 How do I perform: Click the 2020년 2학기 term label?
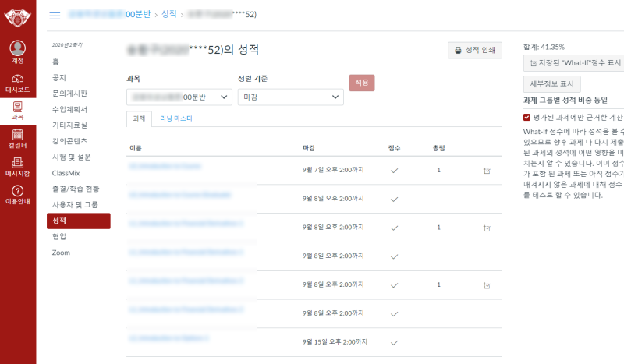pos(67,45)
